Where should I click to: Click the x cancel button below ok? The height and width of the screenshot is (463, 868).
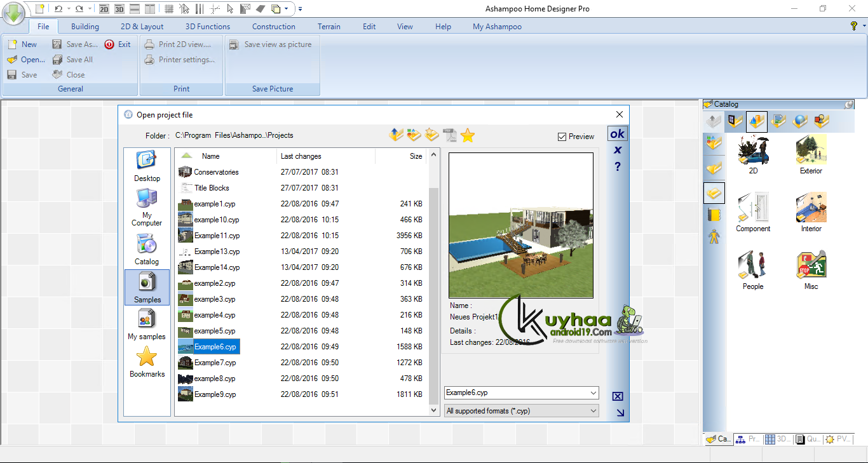click(x=617, y=150)
